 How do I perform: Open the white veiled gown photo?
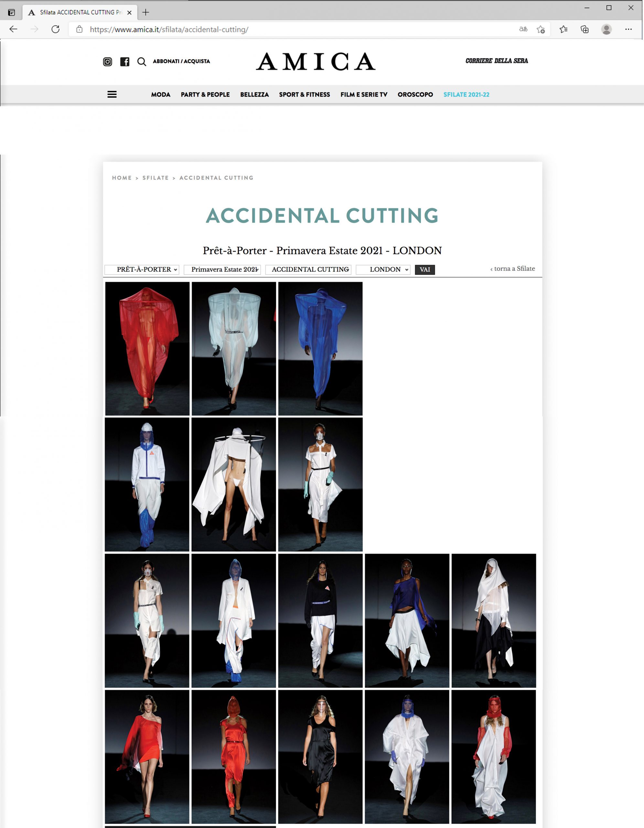pos(234,348)
